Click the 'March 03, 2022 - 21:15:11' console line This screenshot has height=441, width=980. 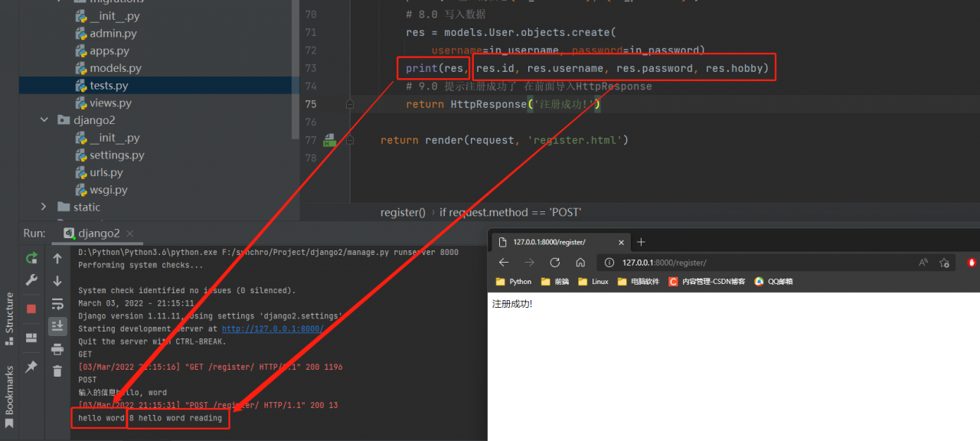click(x=136, y=303)
